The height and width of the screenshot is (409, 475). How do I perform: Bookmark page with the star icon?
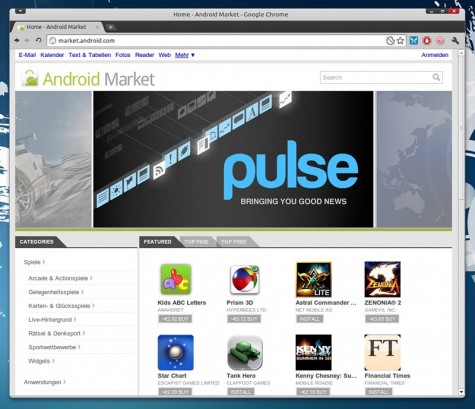tap(400, 41)
